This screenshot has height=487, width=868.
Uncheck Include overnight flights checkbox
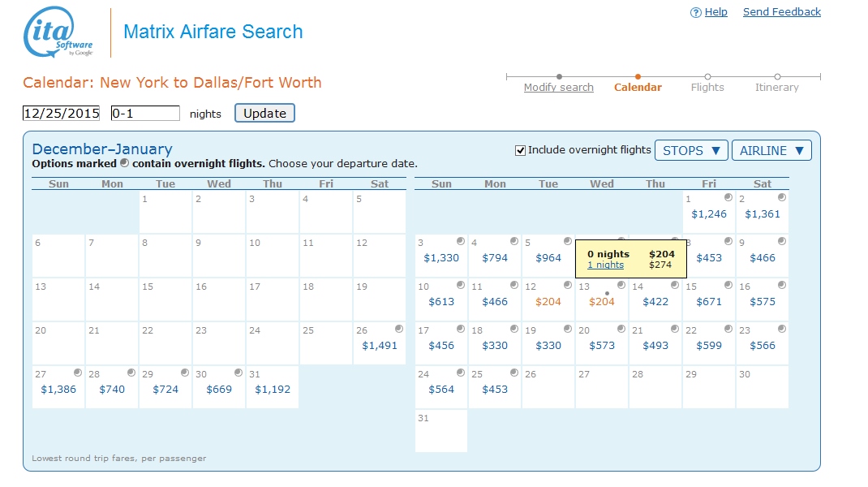(x=521, y=150)
